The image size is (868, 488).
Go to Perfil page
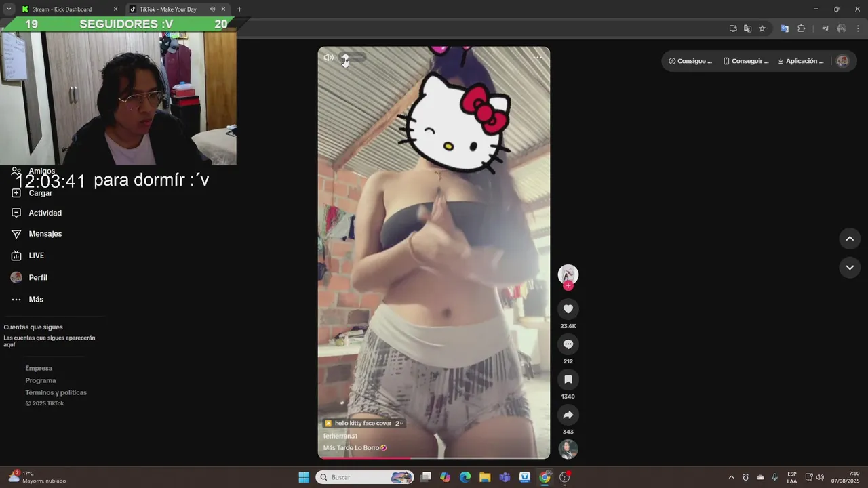pos(29,277)
